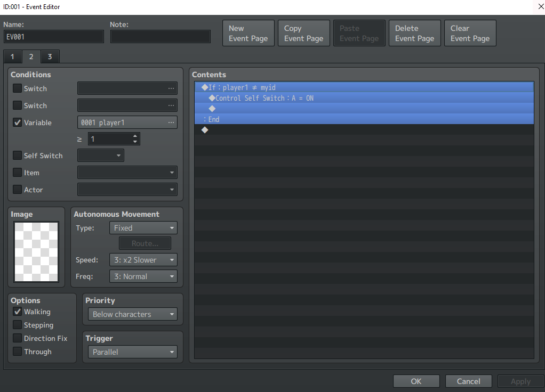Open the Speed dropdown
The width and height of the screenshot is (545, 392).
pos(143,260)
